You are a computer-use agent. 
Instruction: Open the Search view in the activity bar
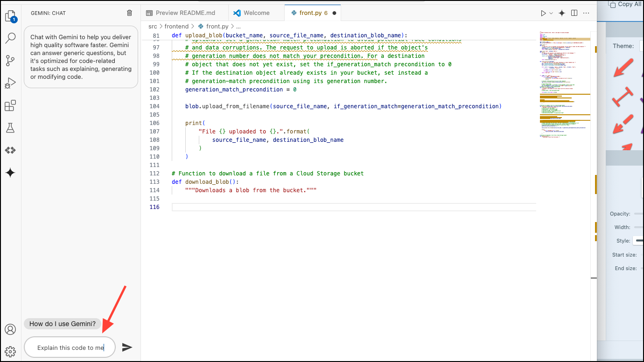pyautogui.click(x=10, y=38)
